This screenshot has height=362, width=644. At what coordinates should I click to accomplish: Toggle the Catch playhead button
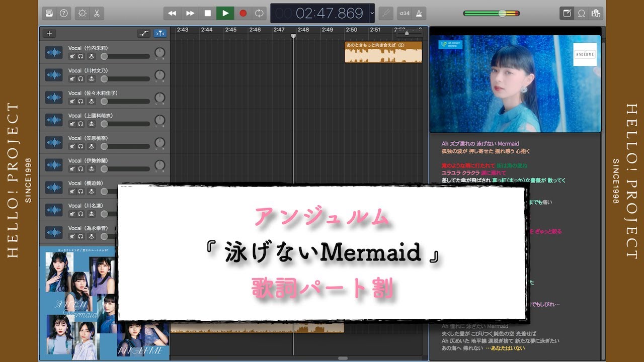click(160, 33)
